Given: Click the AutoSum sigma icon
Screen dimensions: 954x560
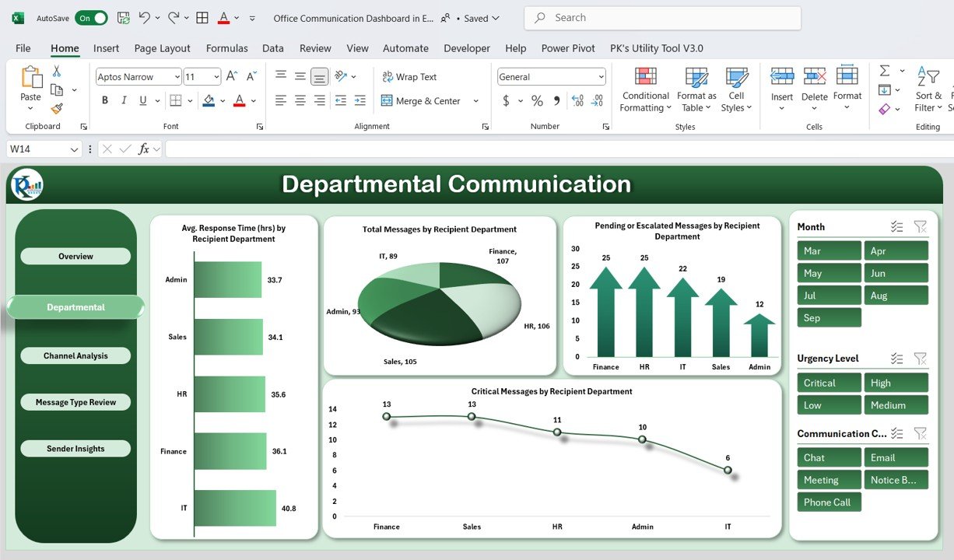Looking at the screenshot, I should coord(885,71).
